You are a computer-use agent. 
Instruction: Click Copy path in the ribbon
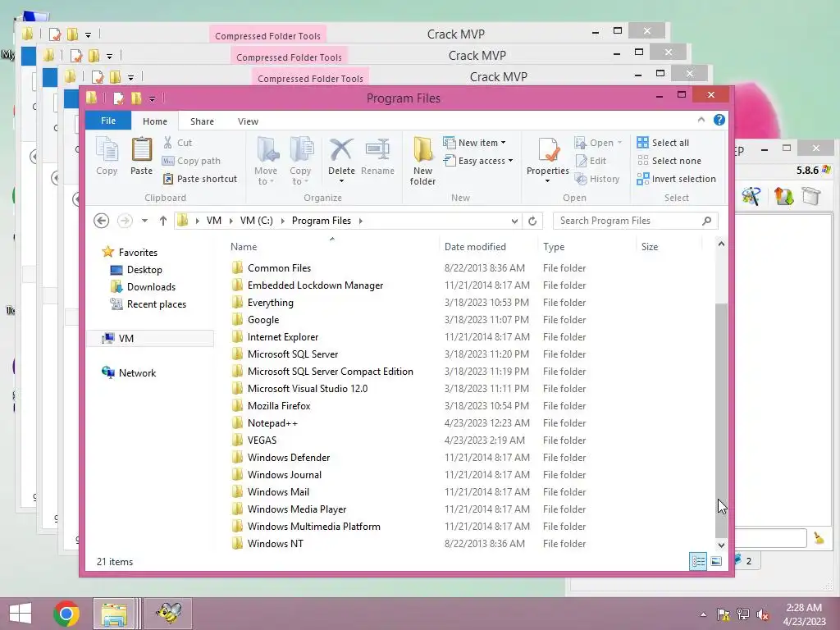point(191,161)
